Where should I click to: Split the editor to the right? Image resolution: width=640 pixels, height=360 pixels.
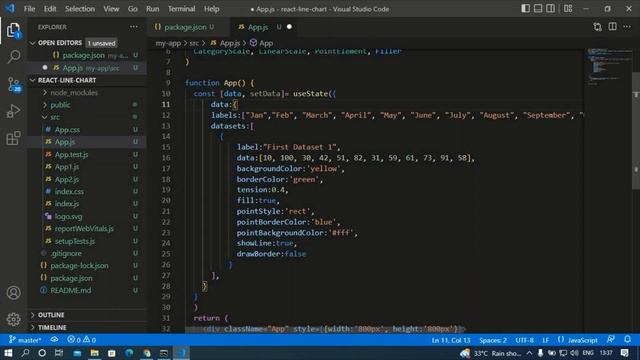click(x=613, y=27)
